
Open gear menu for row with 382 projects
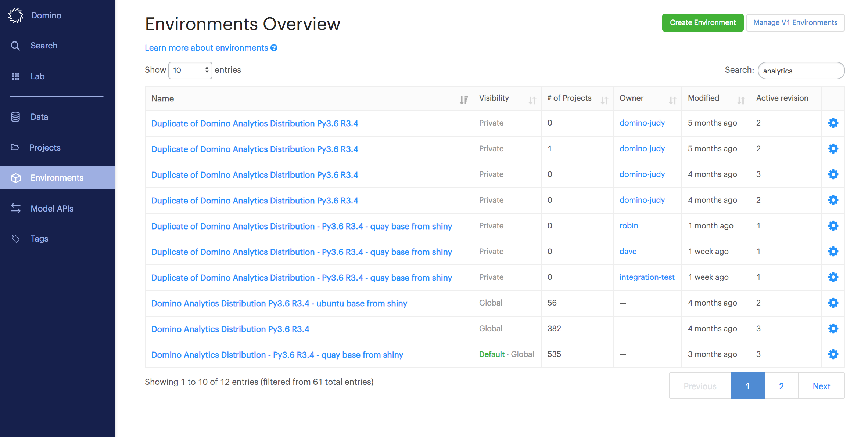coord(833,328)
